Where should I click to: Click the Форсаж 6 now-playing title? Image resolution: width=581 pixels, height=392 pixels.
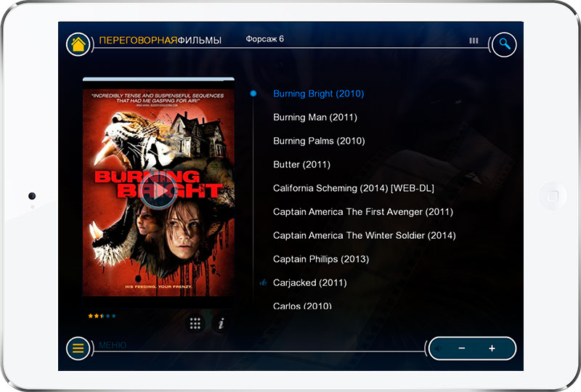click(x=264, y=39)
